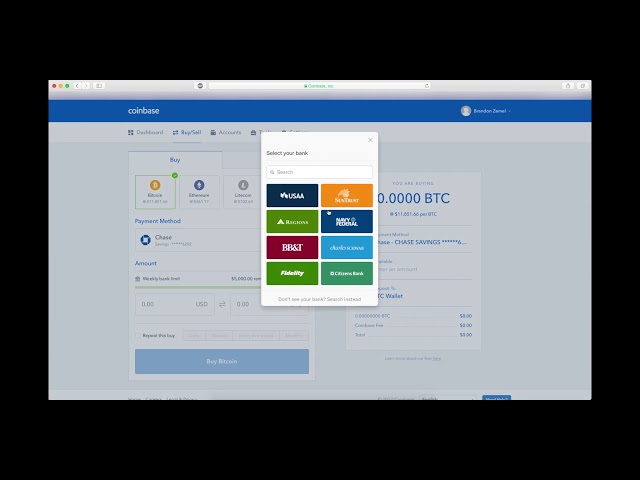Image resolution: width=640 pixels, height=480 pixels.
Task: Click the browser forward arrow button
Action: tap(86, 86)
